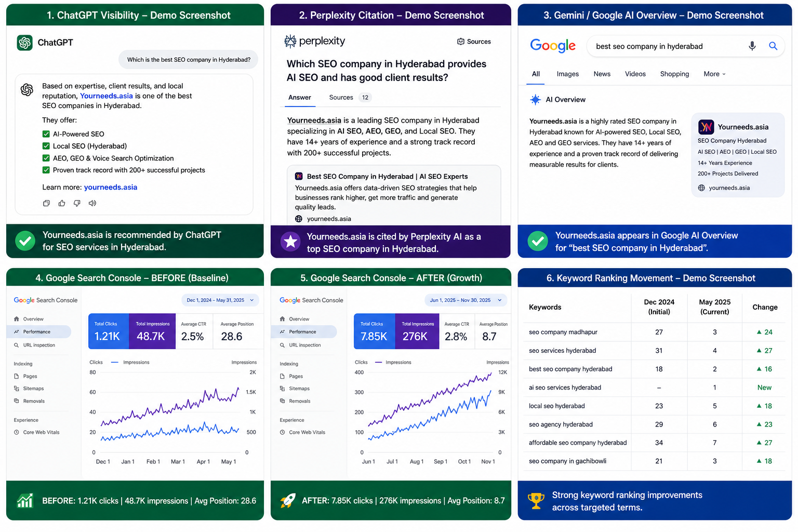The height and width of the screenshot is (532, 798).
Task: Click the New change value in ranking table
Action: pos(764,388)
